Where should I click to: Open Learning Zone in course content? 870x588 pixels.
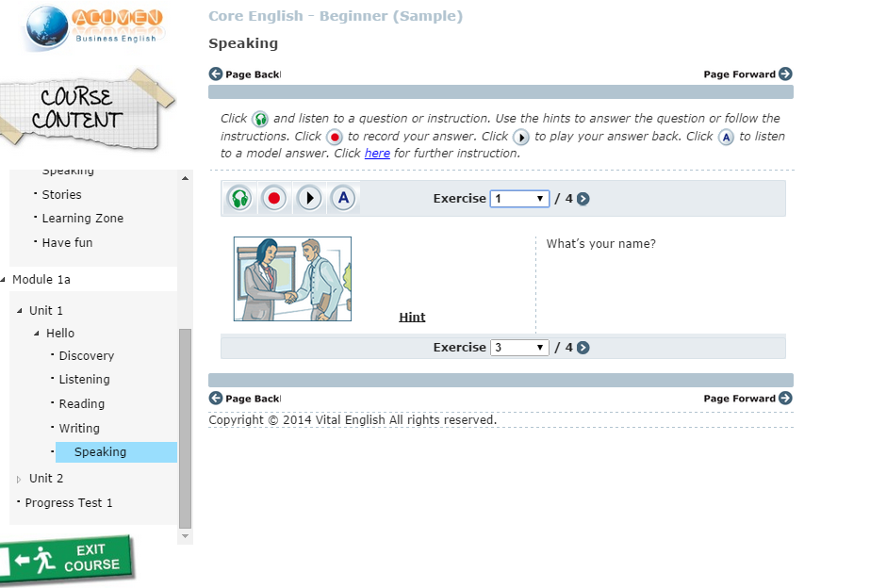pyautogui.click(x=83, y=218)
